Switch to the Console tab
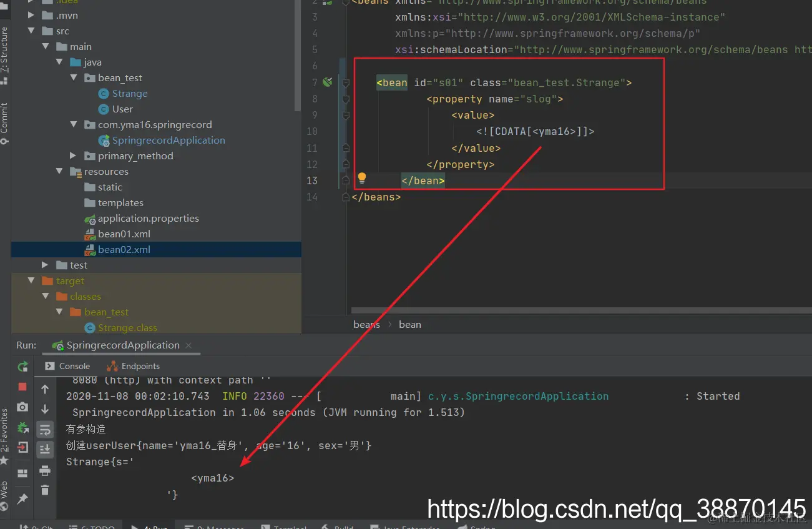Image resolution: width=812 pixels, height=529 pixels. click(68, 366)
